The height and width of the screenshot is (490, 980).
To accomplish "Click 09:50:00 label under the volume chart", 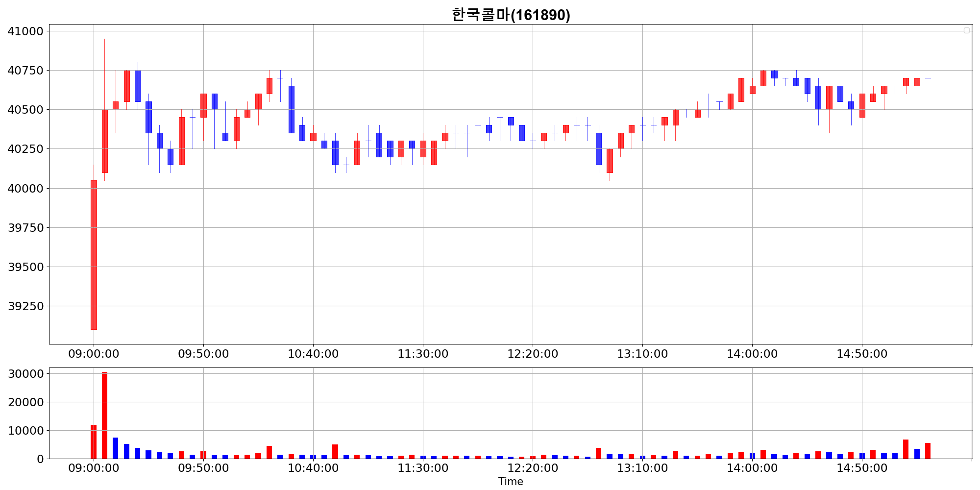I will tap(203, 468).
